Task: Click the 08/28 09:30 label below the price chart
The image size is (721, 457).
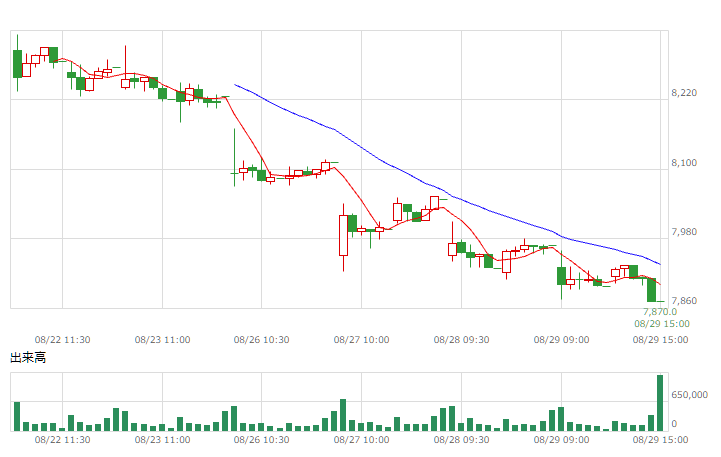Action: 461,340
